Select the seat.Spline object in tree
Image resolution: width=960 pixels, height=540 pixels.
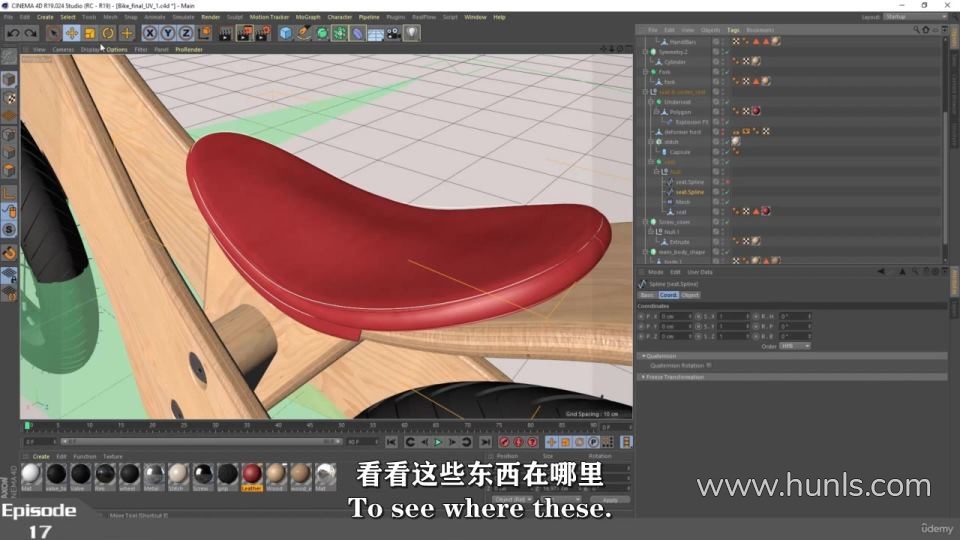point(689,192)
